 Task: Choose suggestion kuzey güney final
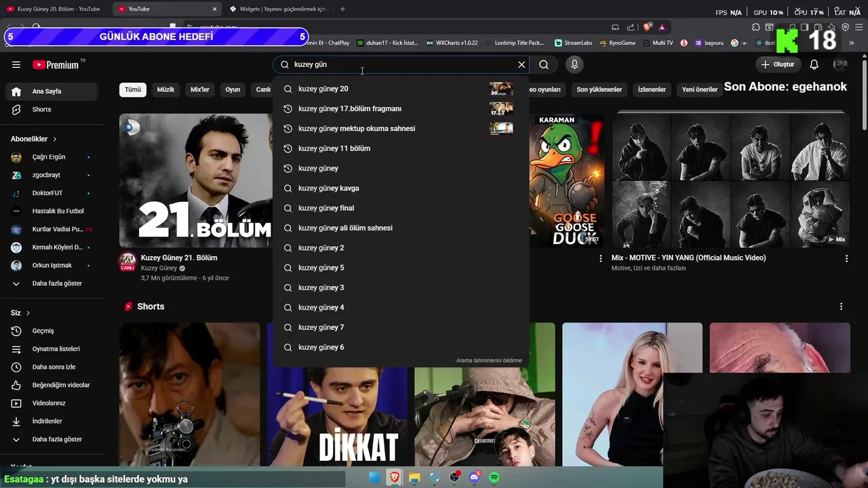400,208
